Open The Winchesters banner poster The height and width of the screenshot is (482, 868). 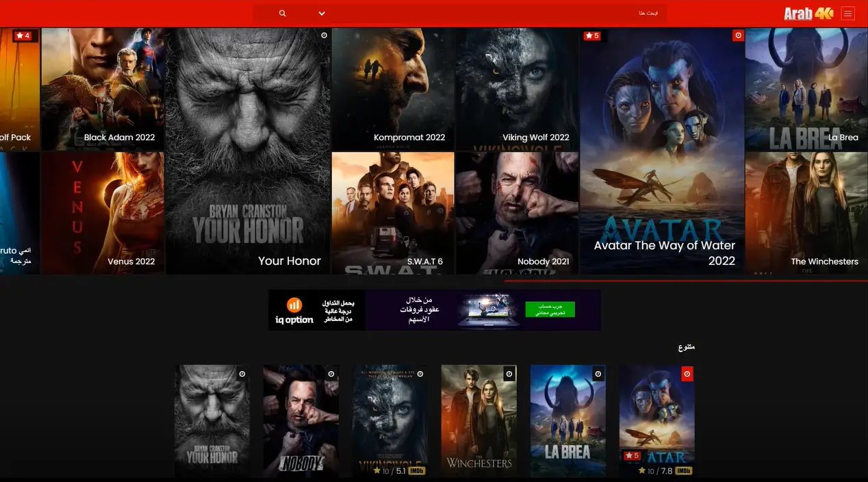pos(806,213)
